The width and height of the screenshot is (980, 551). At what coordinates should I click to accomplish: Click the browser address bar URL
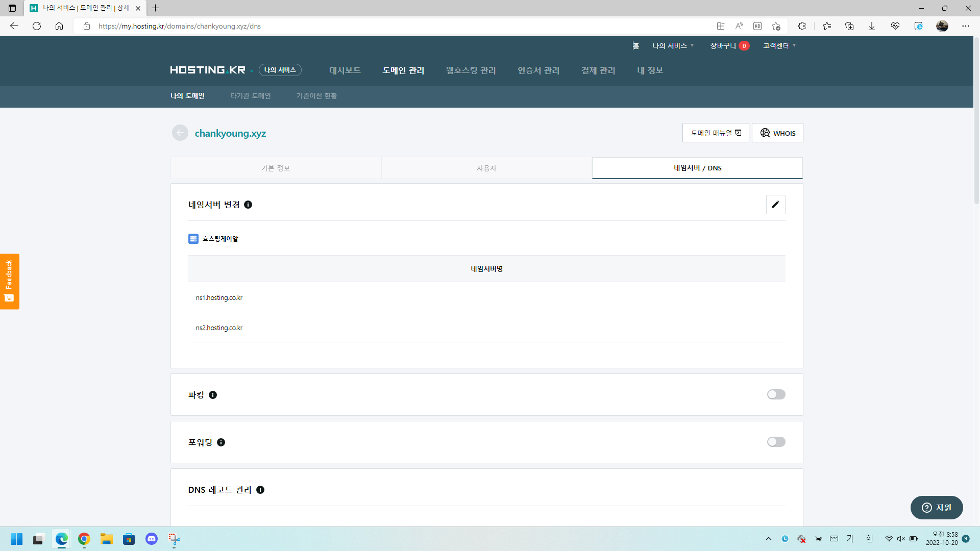(x=179, y=26)
